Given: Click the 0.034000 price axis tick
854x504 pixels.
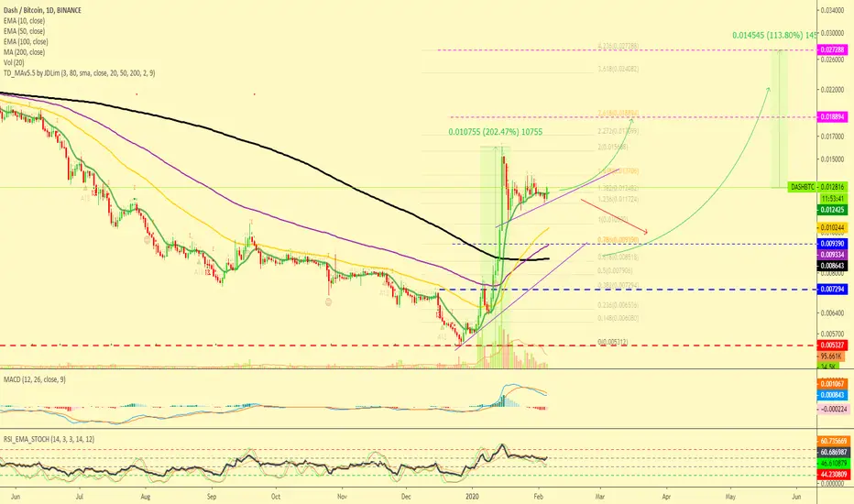Looking at the screenshot, I should coord(833,10).
